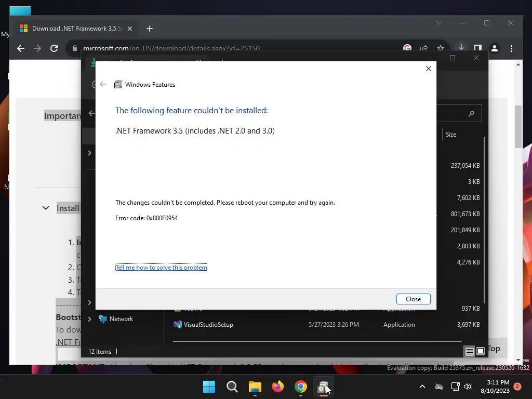This screenshot has height=399, width=532.
Task: Open Windows Start menu
Action: pyautogui.click(x=209, y=387)
